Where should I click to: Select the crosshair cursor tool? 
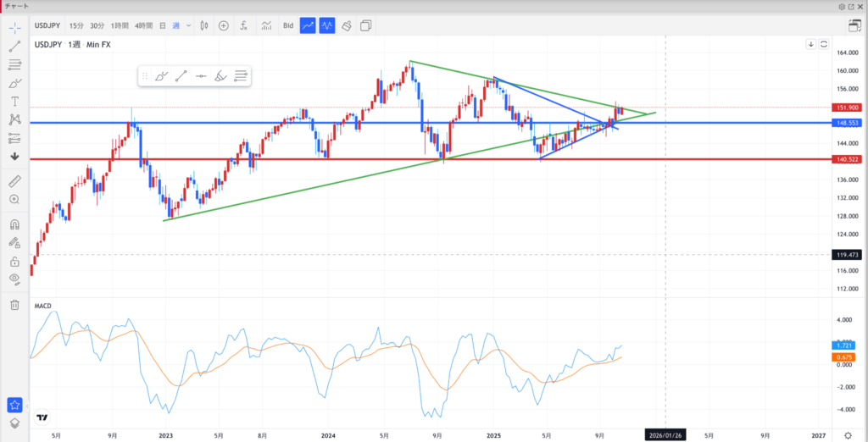click(14, 28)
